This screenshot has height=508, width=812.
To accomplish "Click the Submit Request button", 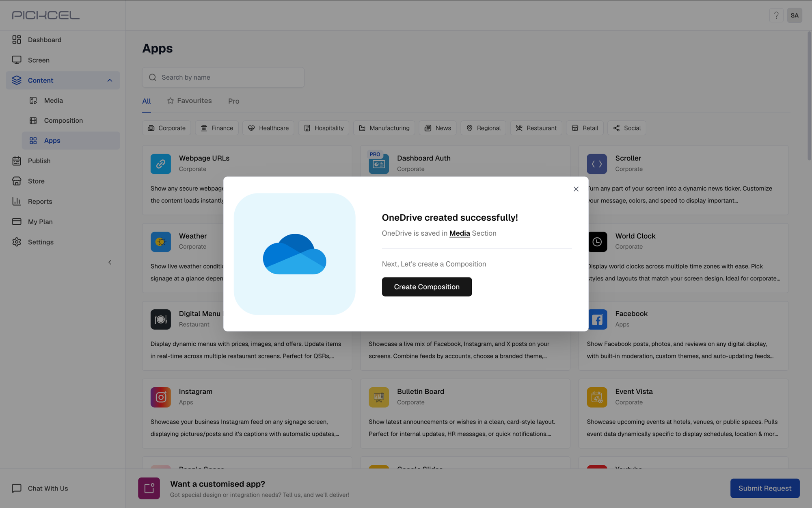I will click(x=765, y=488).
